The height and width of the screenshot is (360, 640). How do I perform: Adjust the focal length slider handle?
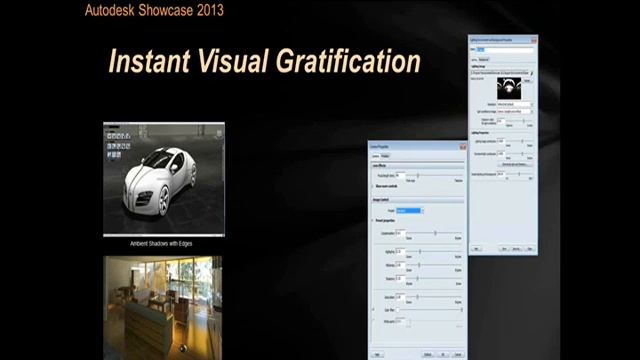pyautogui.click(x=418, y=176)
